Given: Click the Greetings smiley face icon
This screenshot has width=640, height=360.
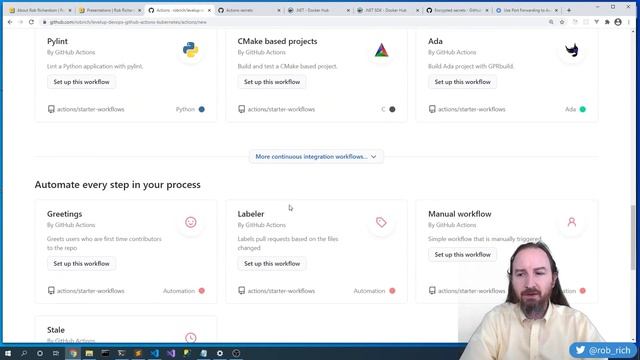Looking at the screenshot, I should (x=191, y=222).
